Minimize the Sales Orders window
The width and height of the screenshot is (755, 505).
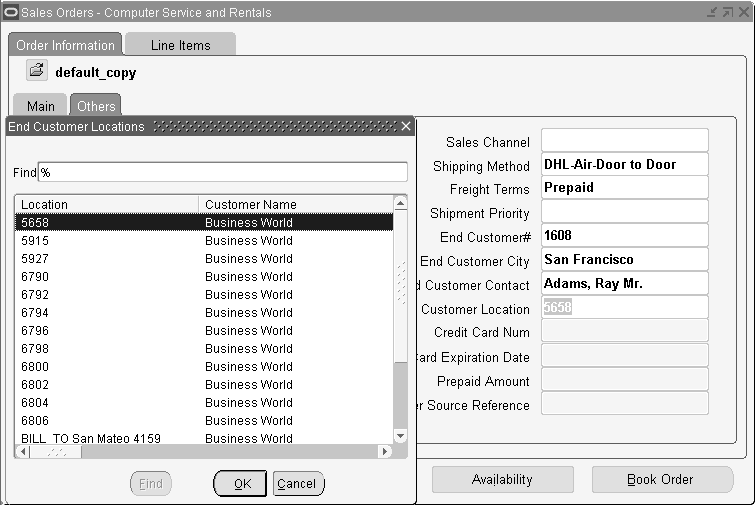[x=712, y=12]
